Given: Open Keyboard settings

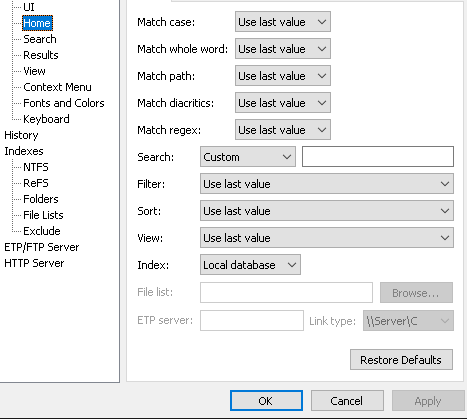Looking at the screenshot, I should (46, 119).
